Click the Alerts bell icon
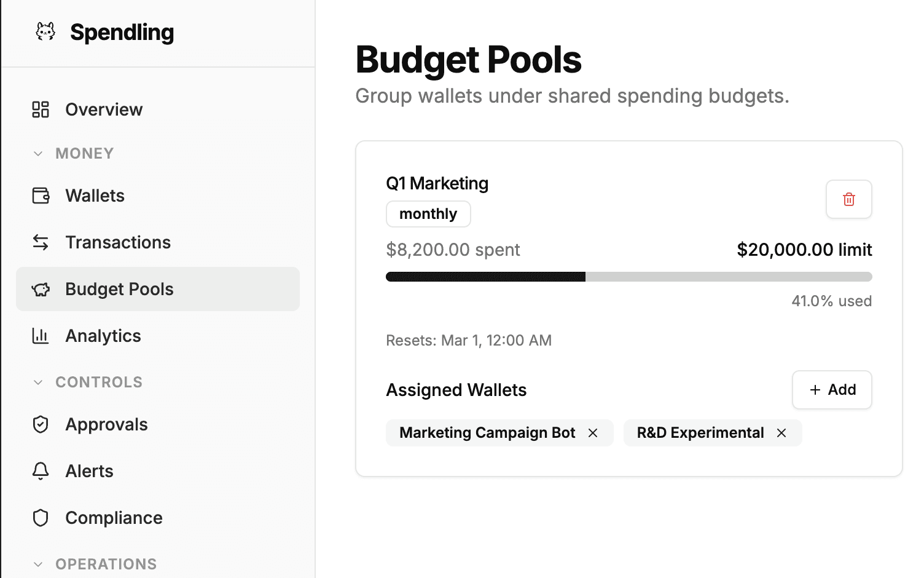The image size is (924, 578). pyautogui.click(x=41, y=471)
